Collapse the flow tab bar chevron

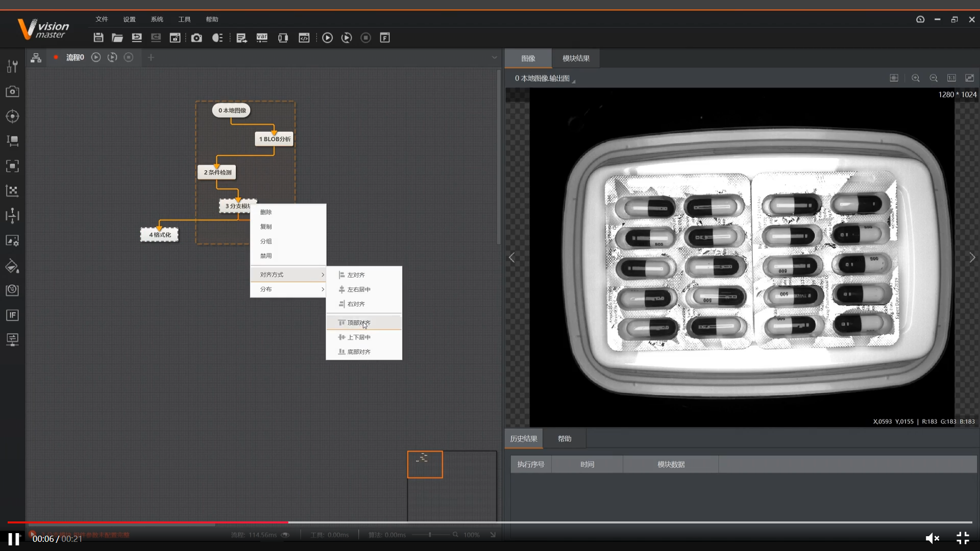494,58
